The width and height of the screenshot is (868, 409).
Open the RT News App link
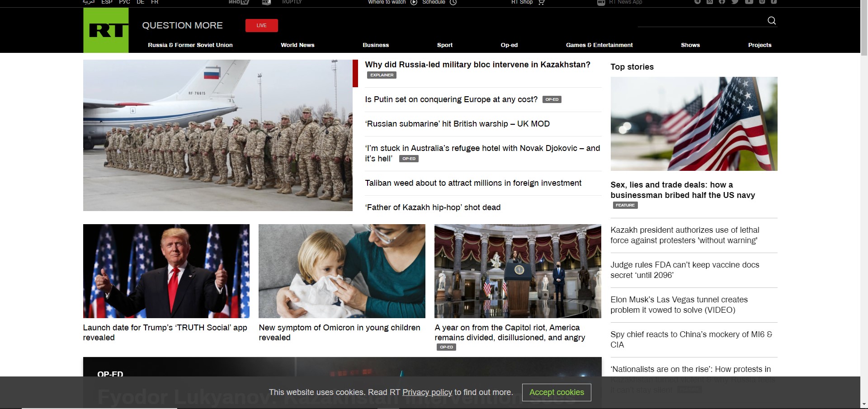coord(625,2)
